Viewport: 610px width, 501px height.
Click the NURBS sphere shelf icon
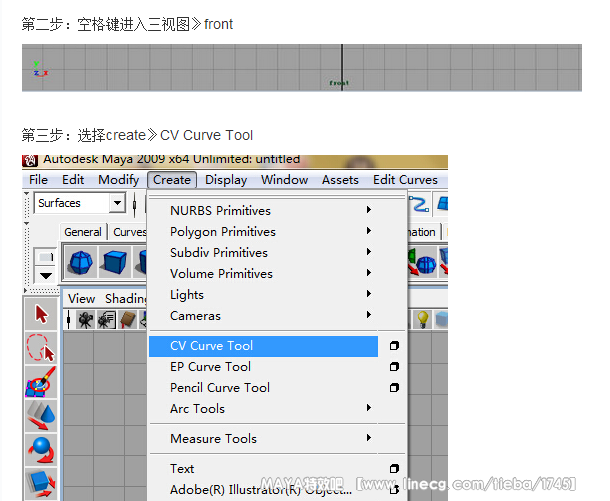pos(81,261)
